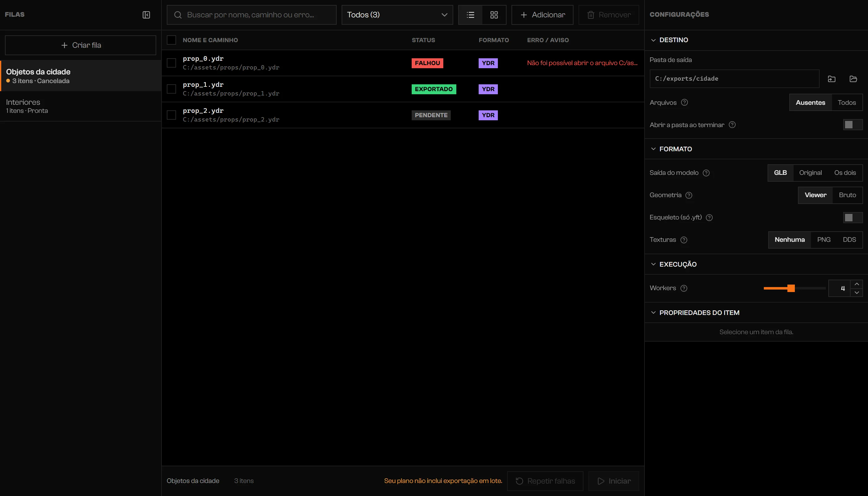Screen dimensions: 868x496
Task: Open help icon next to Arquivos
Action: click(684, 102)
